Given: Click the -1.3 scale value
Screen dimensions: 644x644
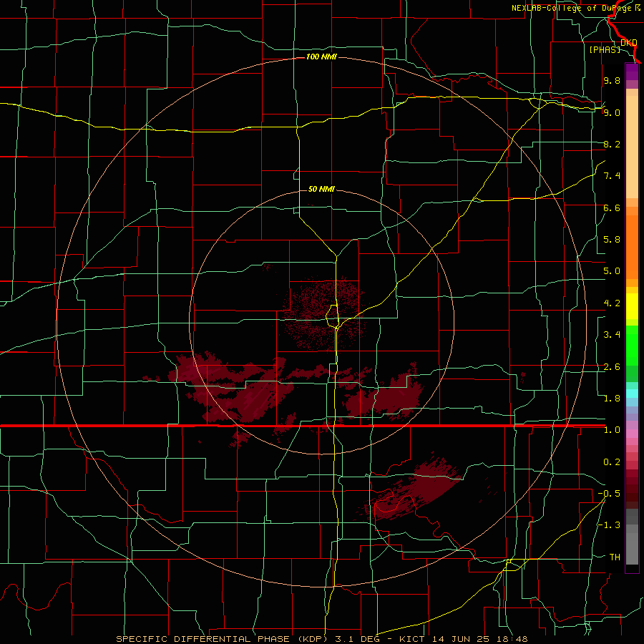Looking at the screenshot, I should click(x=609, y=525).
